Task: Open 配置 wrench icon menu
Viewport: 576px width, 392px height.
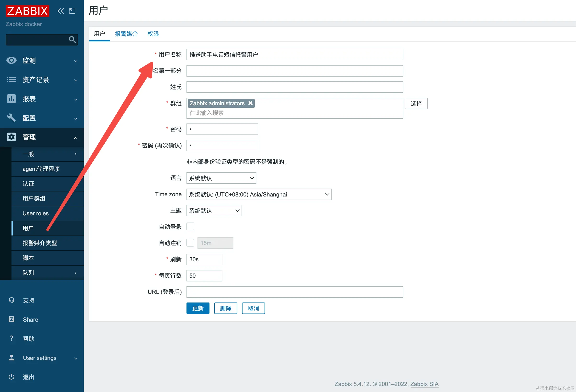Action: click(x=11, y=118)
